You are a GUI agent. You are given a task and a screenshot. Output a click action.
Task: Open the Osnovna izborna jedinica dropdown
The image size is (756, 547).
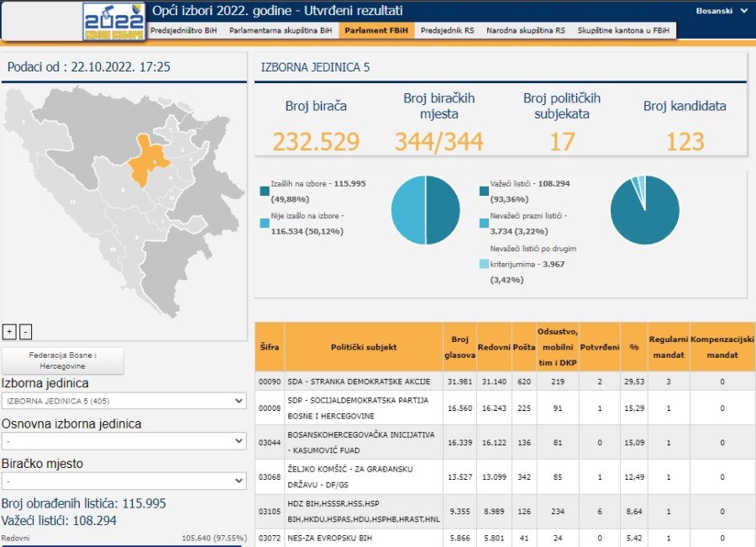pyautogui.click(x=123, y=441)
